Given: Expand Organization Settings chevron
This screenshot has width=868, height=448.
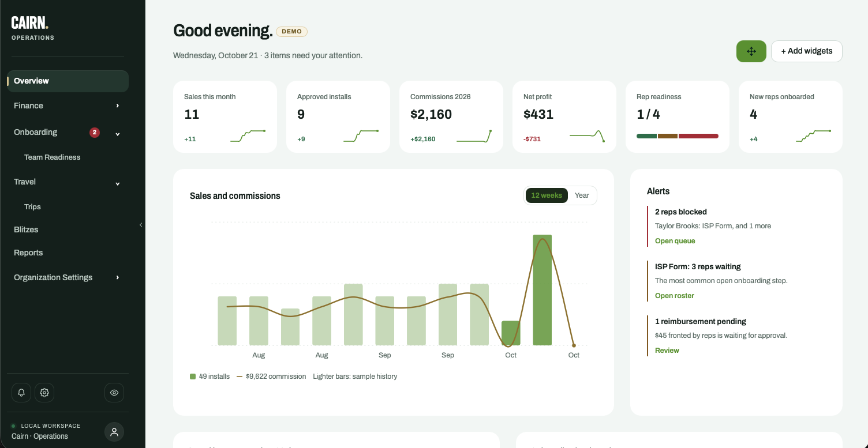Looking at the screenshot, I should [118, 277].
